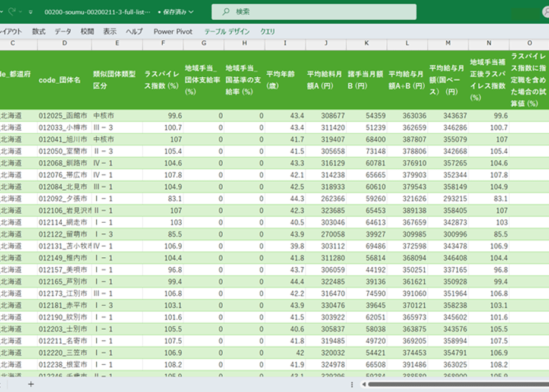Screen dimensions: 549x392
Task: Select cell 012068_釧路市
Action: [x=64, y=163]
